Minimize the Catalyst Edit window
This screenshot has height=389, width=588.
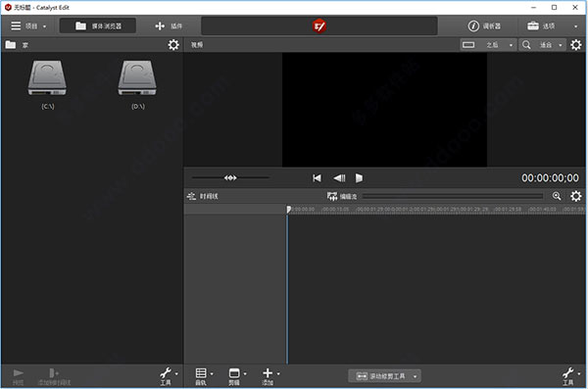534,8
